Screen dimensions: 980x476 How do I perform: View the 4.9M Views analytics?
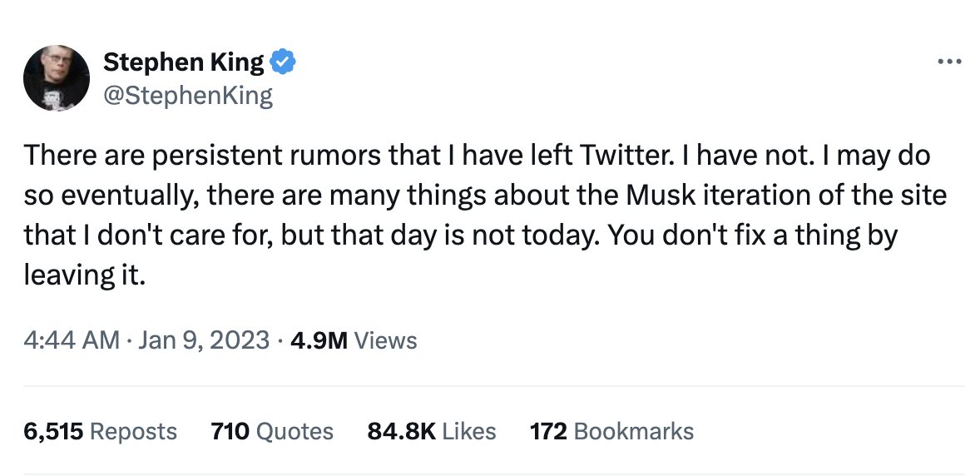click(354, 340)
